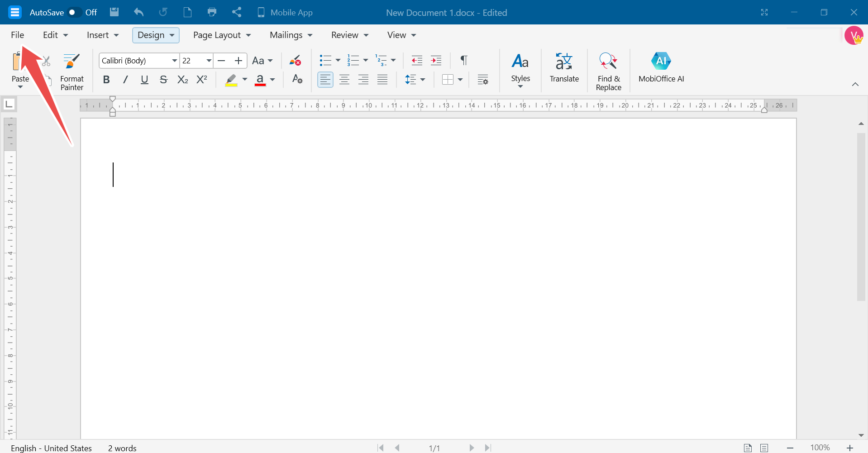Image resolution: width=868 pixels, height=453 pixels.
Task: Collapse the ribbon with chevron
Action: coord(855,84)
